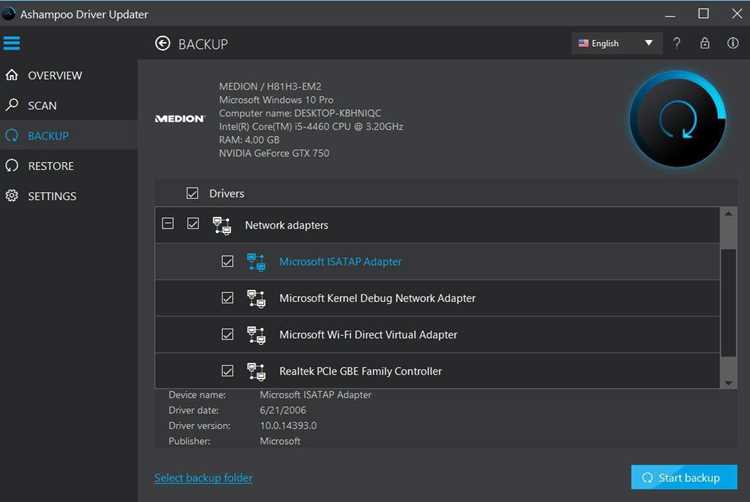750x502 pixels.
Task: Click the driver version 10.0.14393.0 value
Action: coord(288,426)
